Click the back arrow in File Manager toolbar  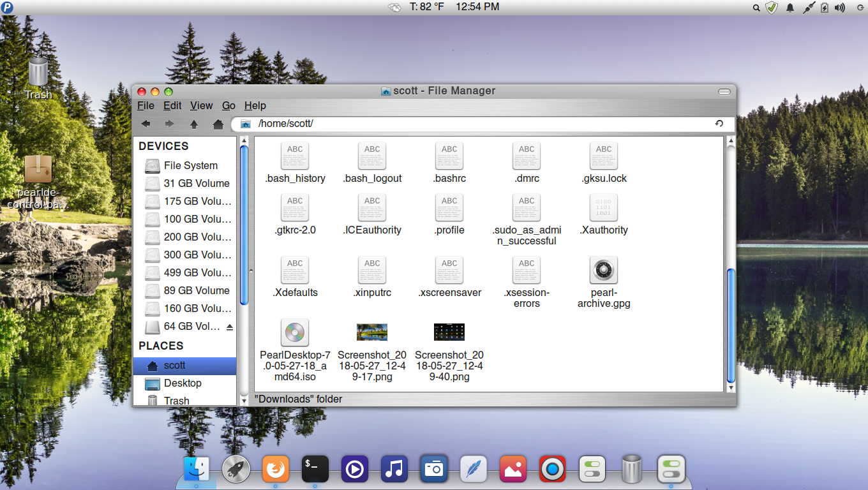[x=146, y=124]
